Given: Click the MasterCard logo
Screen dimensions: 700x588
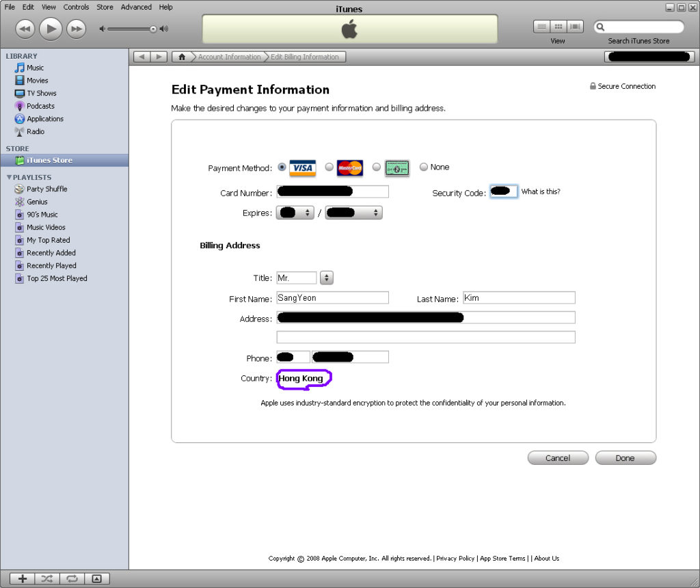Looking at the screenshot, I should tap(350, 168).
